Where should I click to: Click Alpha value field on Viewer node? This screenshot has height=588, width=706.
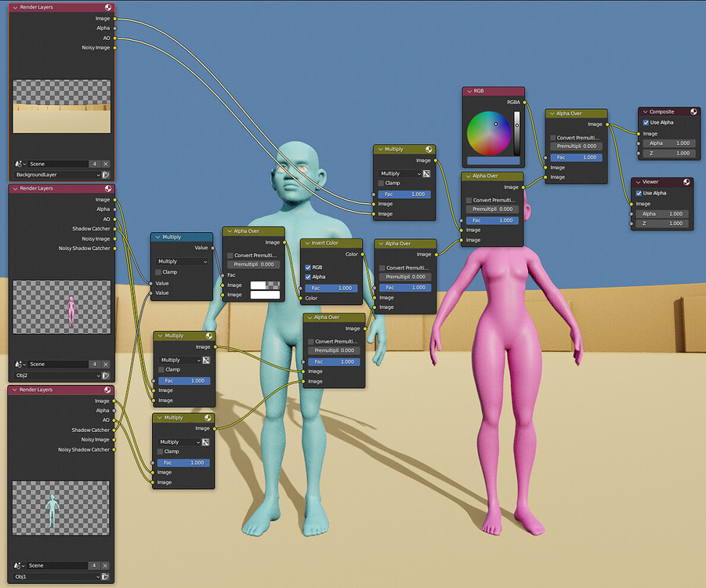tap(662, 214)
